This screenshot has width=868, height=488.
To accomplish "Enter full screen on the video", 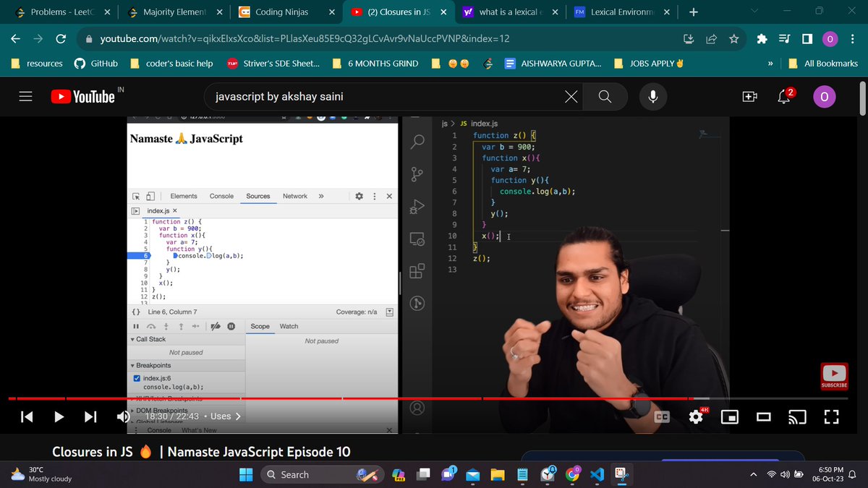I will [x=831, y=416].
